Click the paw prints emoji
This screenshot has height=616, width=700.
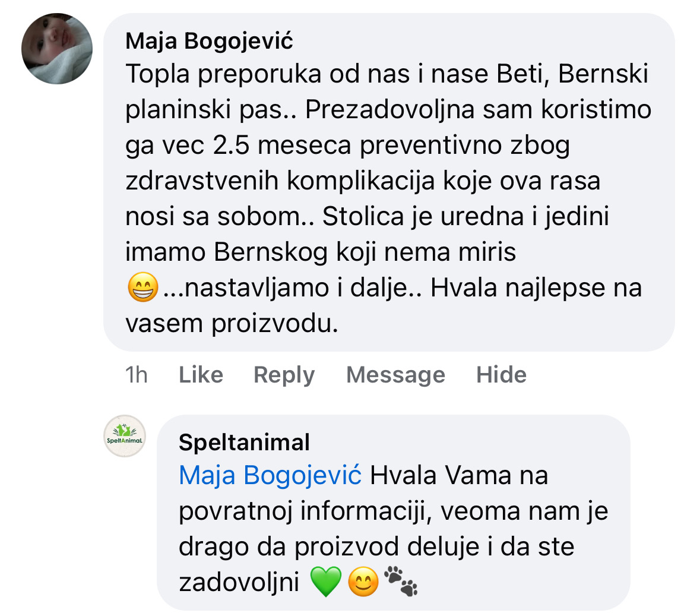401,580
